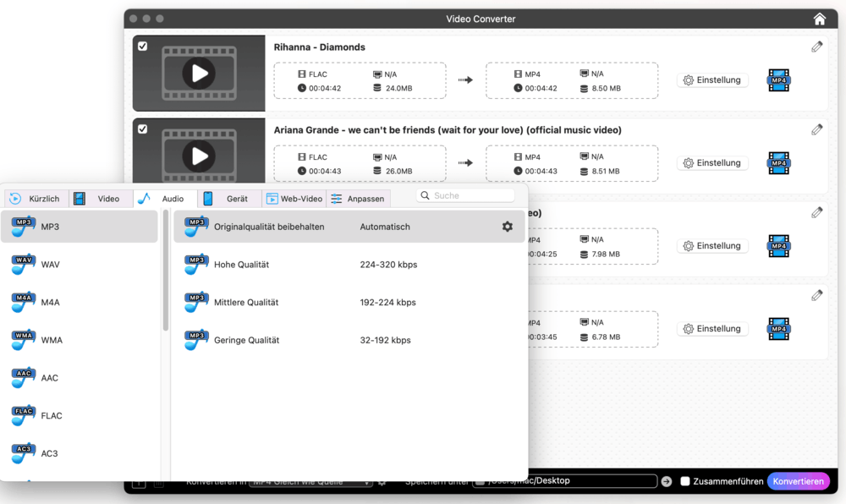Viewport: 846px width, 504px height.
Task: Click the format list scrollbar
Action: point(166,271)
